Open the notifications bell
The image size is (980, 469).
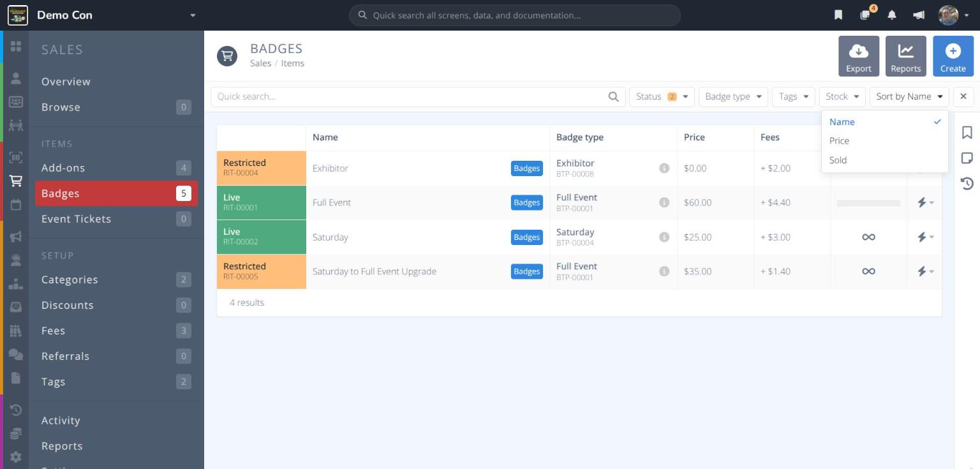[x=892, y=15]
